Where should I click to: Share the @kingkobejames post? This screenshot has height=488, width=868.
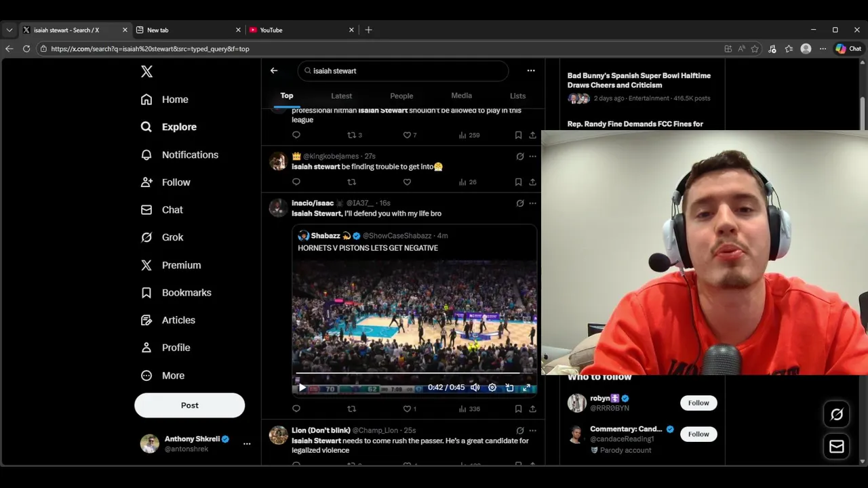click(532, 182)
